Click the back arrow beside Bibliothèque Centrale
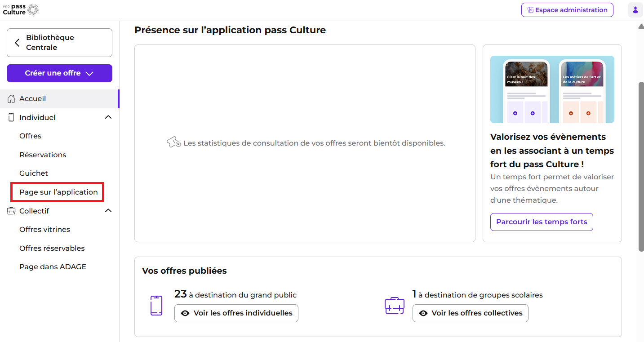 coord(18,43)
